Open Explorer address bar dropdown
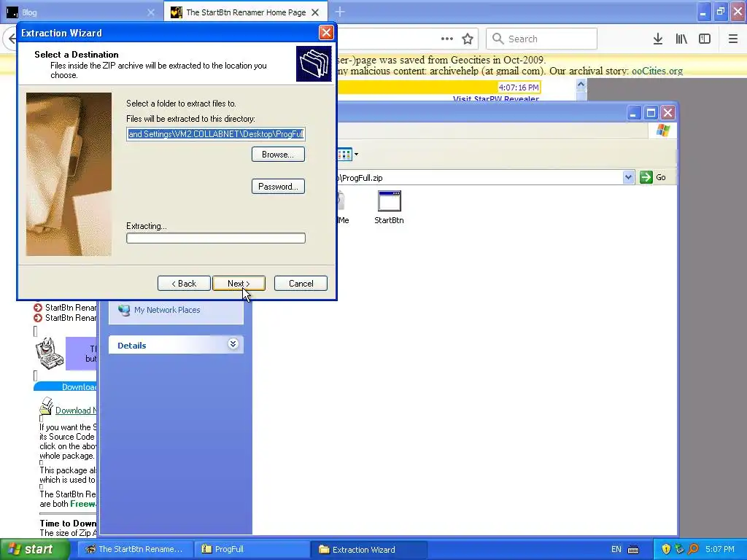This screenshot has width=747, height=560. click(628, 177)
